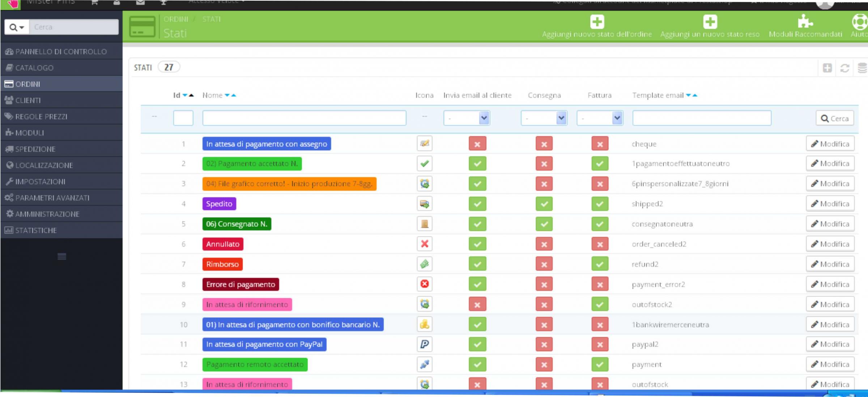Open Moduli Raccomandati puzzle icon
Image resolution: width=868 pixels, height=397 pixels.
pyautogui.click(x=805, y=22)
